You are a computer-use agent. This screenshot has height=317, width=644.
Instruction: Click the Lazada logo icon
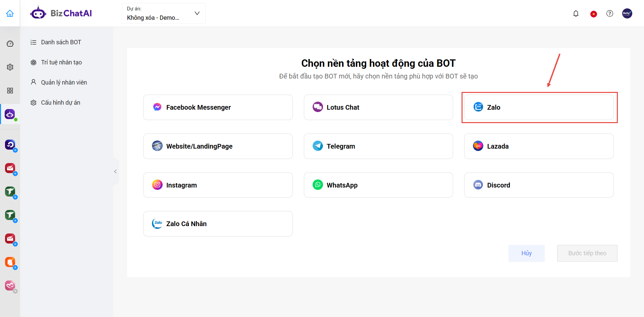pos(478,146)
